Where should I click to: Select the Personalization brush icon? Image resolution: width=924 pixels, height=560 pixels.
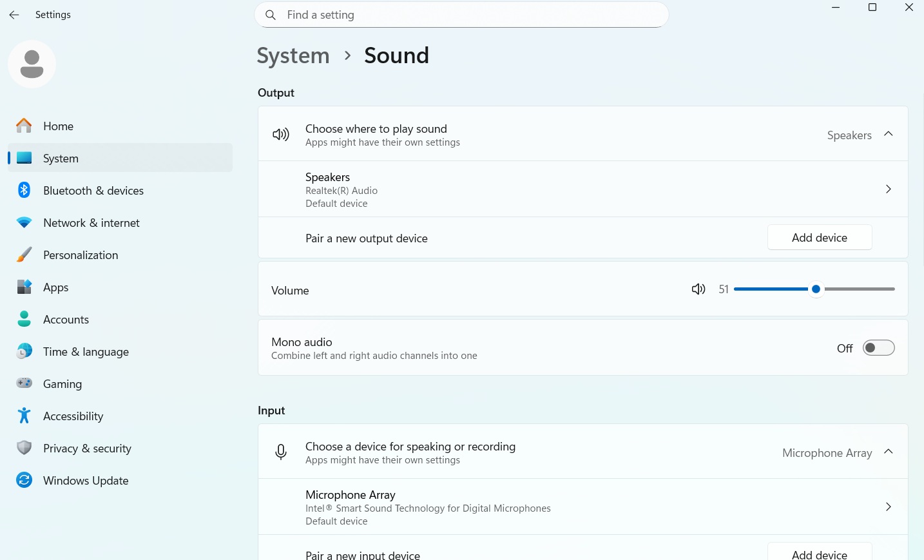[x=24, y=254]
